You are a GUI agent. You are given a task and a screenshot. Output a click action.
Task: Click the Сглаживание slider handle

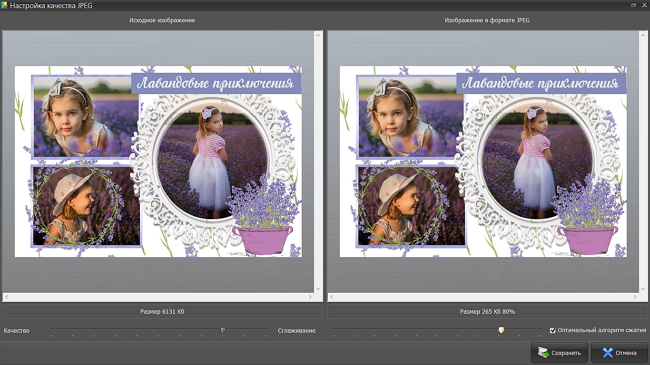501,330
